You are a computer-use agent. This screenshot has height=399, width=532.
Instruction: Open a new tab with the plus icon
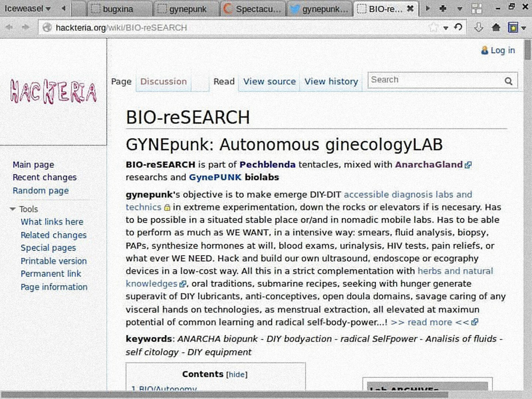(443, 8)
